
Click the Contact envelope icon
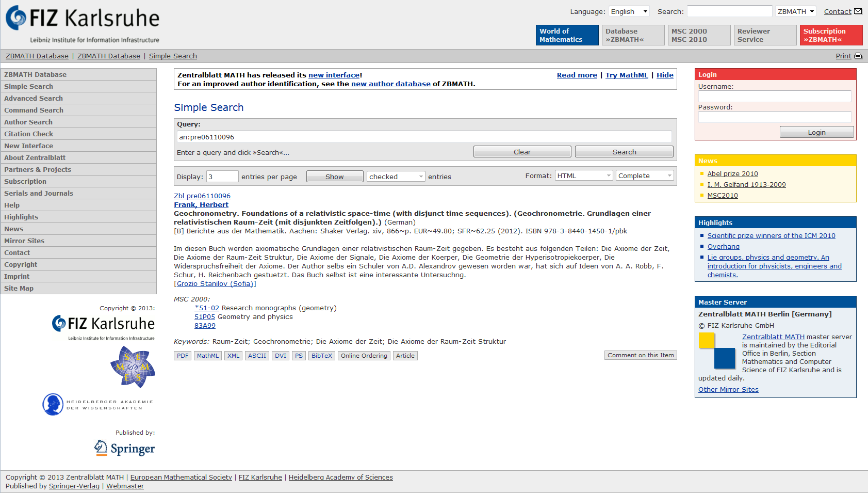[x=858, y=11]
